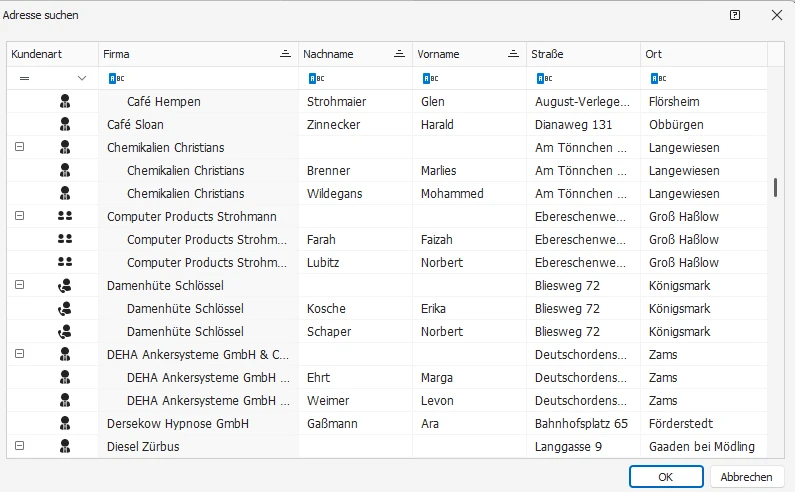
Task: Click the Kundenart icon in Ehrt's row
Action: [x=65, y=377]
